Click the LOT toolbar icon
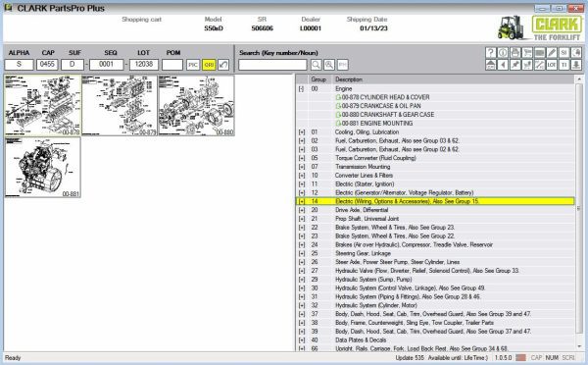The width and height of the screenshot is (588, 365). click(552, 65)
